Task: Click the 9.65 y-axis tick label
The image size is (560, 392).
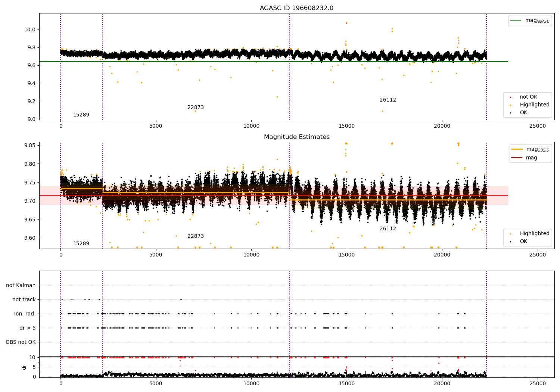Action: pos(29,220)
